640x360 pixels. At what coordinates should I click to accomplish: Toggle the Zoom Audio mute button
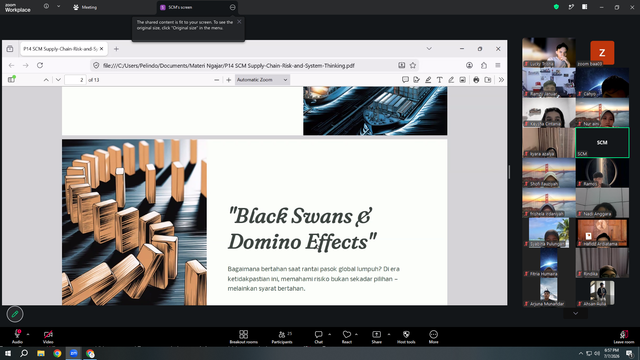[17, 337]
